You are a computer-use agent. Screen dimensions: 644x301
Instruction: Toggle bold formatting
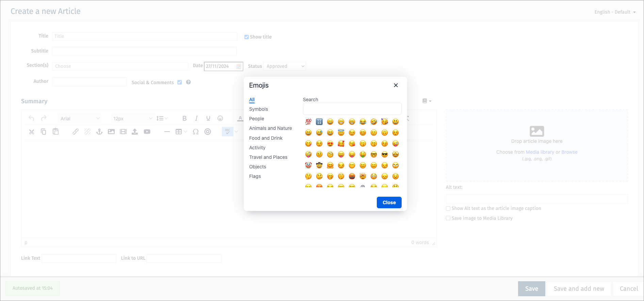click(184, 118)
